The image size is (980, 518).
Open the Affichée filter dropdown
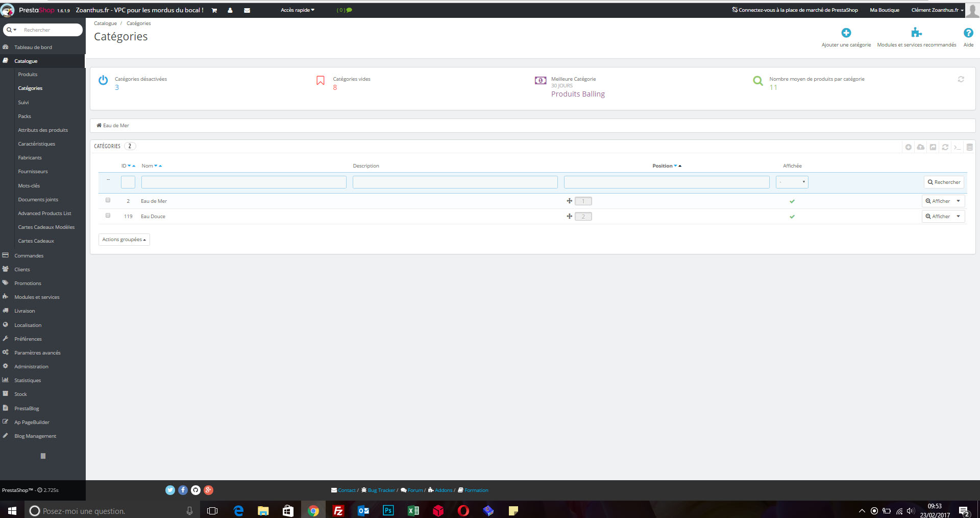(x=792, y=182)
